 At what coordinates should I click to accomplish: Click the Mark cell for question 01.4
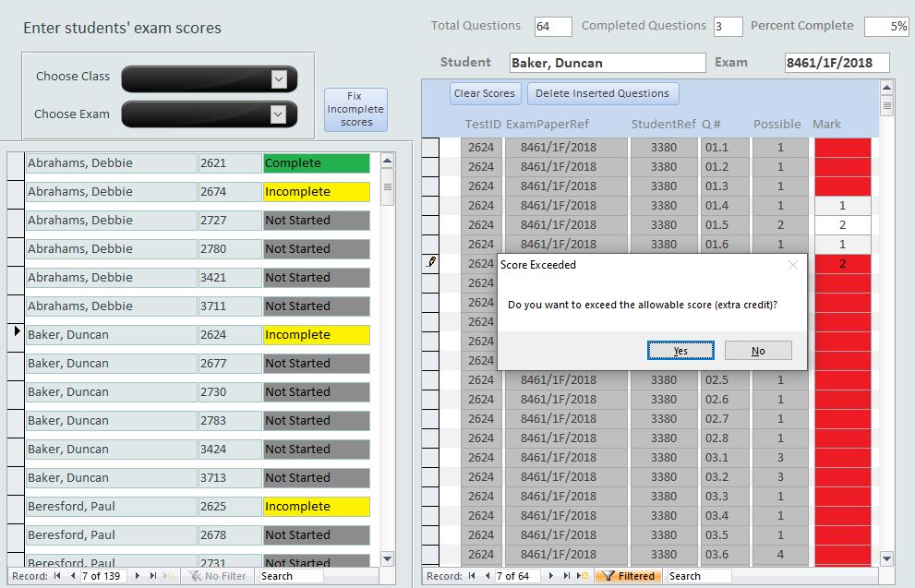[842, 206]
